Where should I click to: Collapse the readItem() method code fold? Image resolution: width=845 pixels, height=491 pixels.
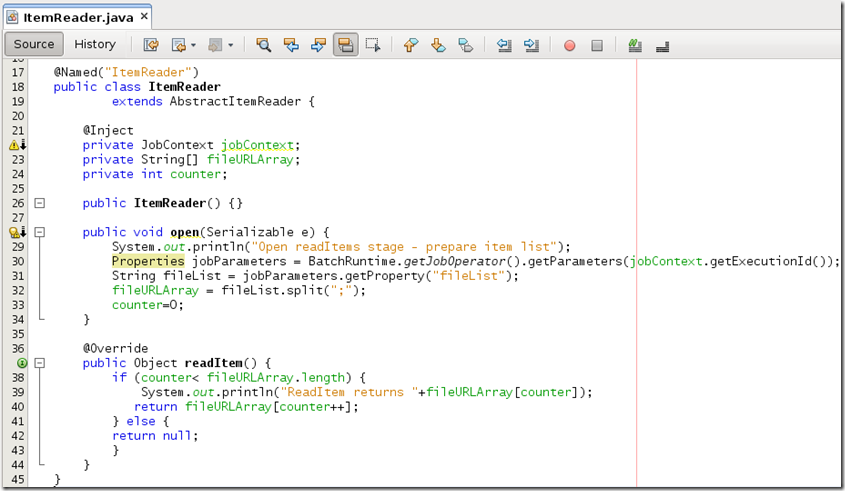(x=40, y=363)
